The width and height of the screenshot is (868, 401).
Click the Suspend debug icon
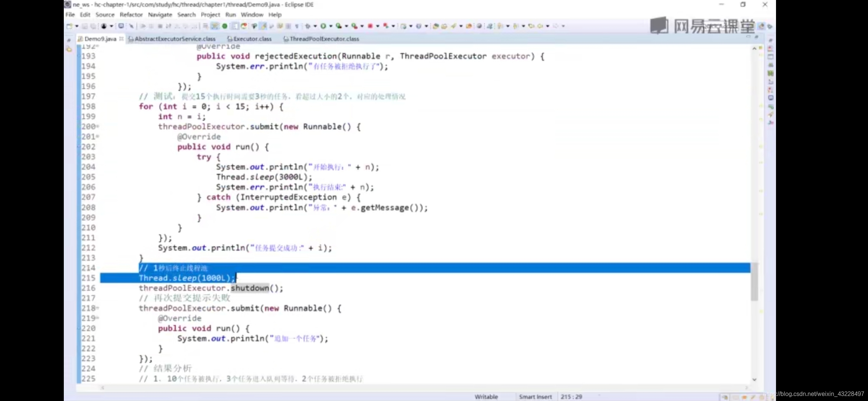(151, 26)
